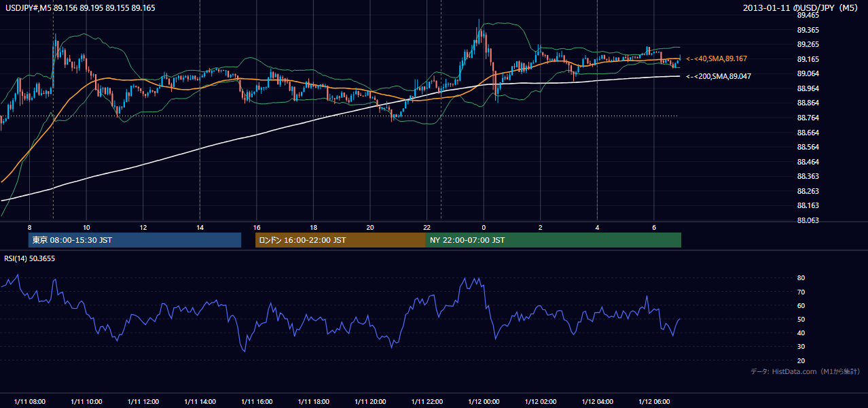The width and height of the screenshot is (868, 408).
Task: Click RSI scale value 80
Action: (x=801, y=278)
